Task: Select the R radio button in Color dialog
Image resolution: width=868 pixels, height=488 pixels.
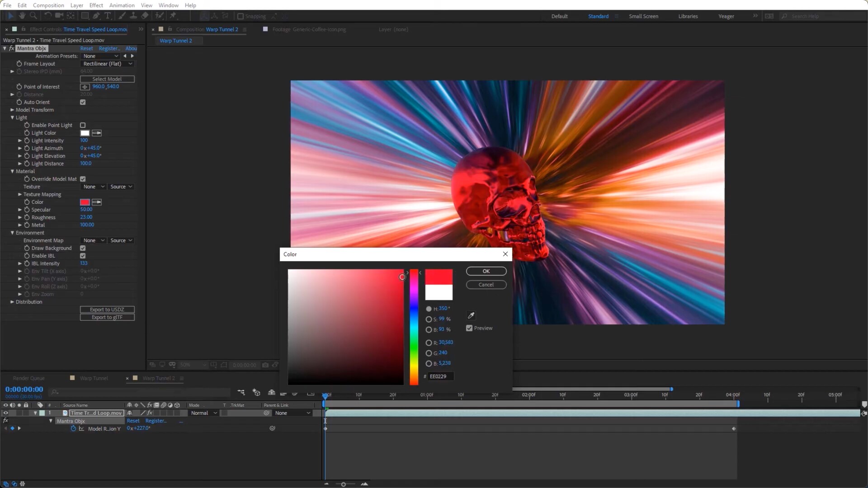Action: 429,343
